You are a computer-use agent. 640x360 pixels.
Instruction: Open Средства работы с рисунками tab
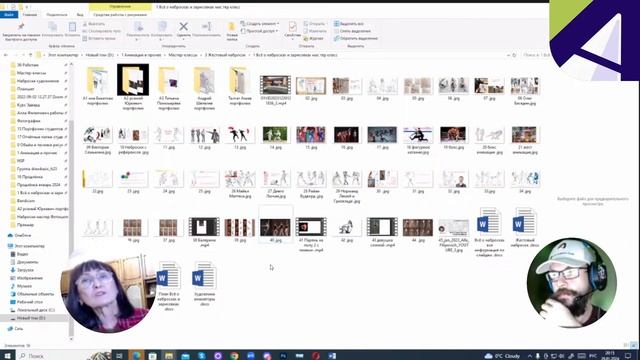pos(120,15)
